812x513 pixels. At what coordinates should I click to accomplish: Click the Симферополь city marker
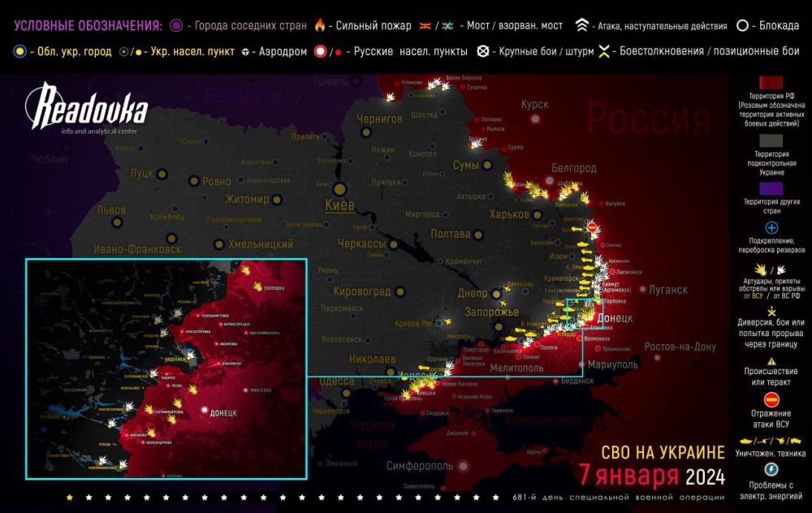463,466
